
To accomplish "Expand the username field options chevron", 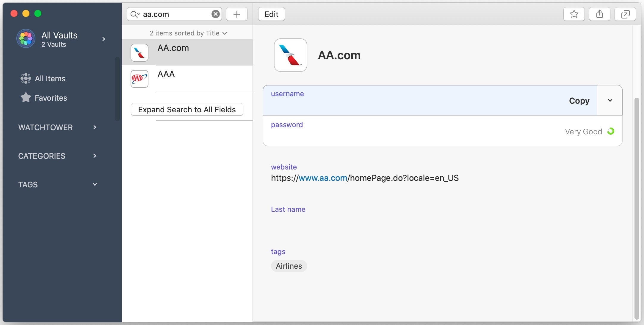I will pyautogui.click(x=609, y=100).
